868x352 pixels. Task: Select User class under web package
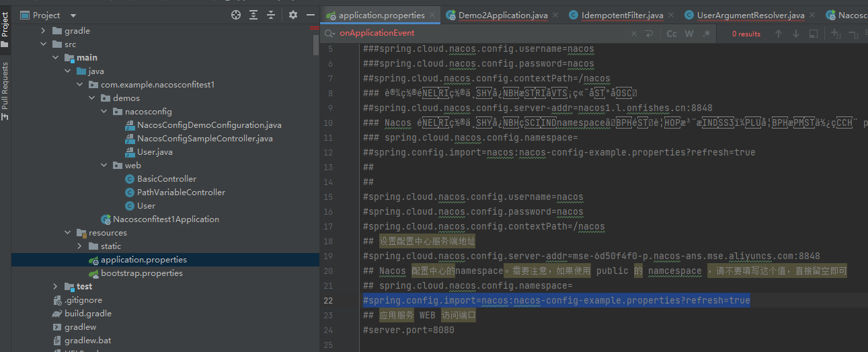click(146, 206)
